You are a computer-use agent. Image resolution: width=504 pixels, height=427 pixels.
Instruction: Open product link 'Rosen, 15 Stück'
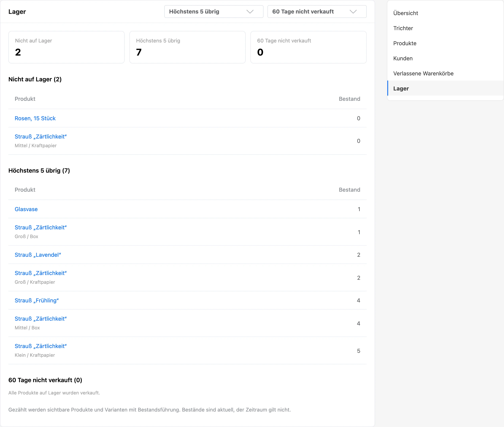pyautogui.click(x=35, y=118)
